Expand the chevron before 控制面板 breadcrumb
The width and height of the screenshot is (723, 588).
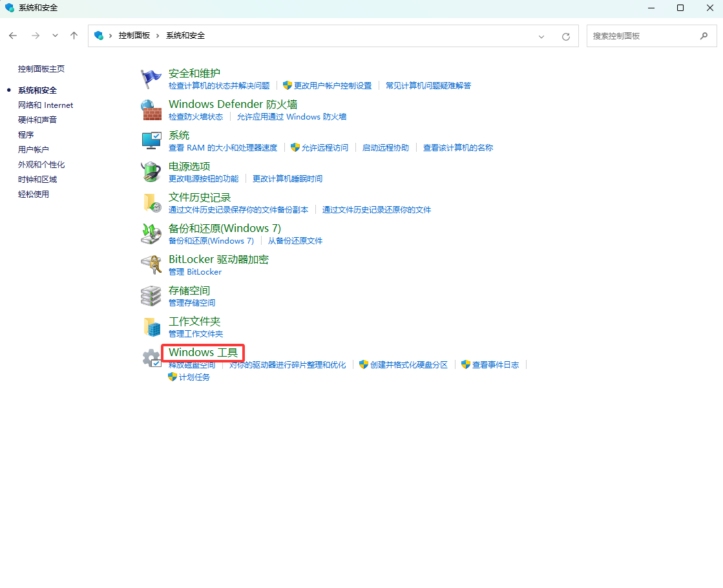(x=110, y=36)
